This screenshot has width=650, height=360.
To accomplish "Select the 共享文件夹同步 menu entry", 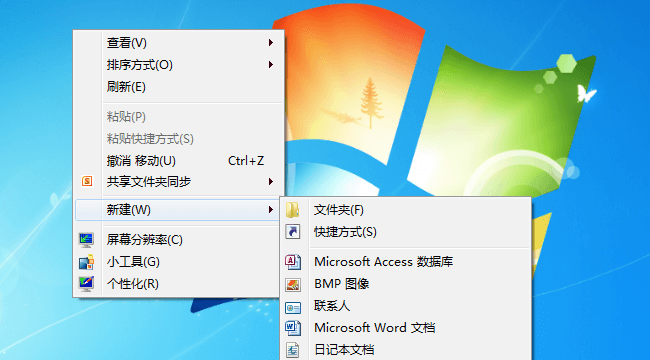I will coord(178,181).
